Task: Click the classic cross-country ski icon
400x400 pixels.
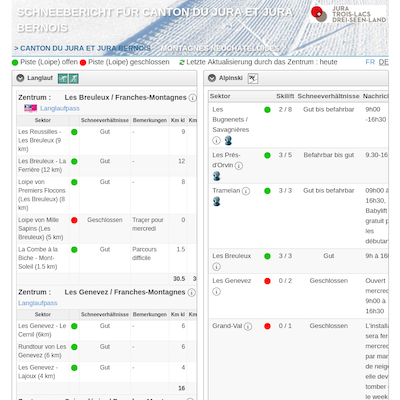Action: (63, 79)
